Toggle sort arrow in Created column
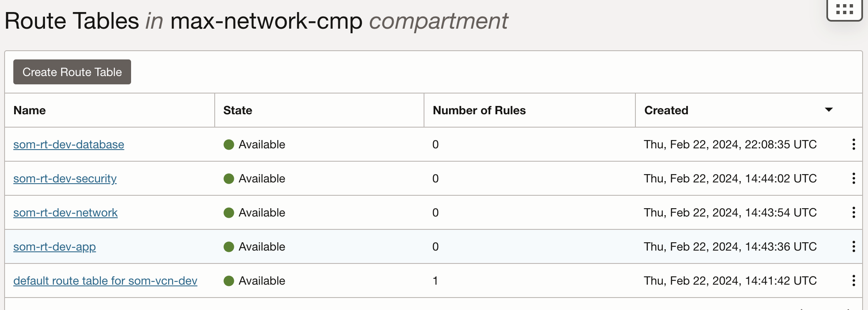The width and height of the screenshot is (868, 310). [x=828, y=110]
